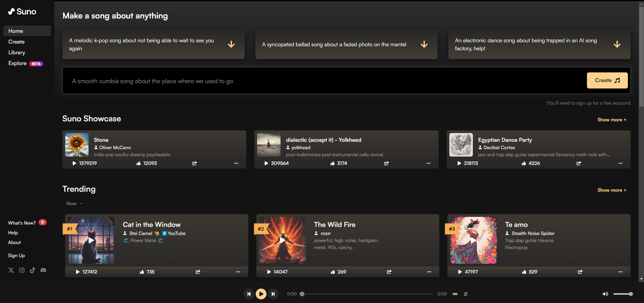Like the Stone song
644x303 pixels.
139,163
